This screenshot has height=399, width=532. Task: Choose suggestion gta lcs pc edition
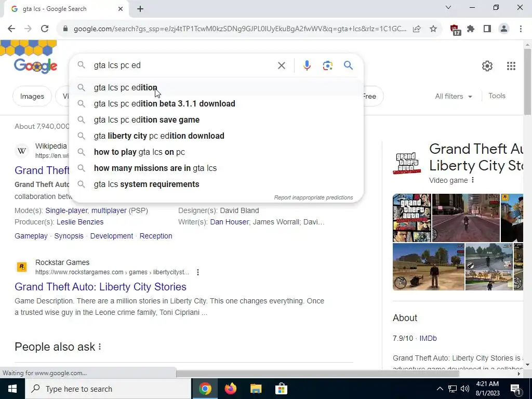(216, 87)
